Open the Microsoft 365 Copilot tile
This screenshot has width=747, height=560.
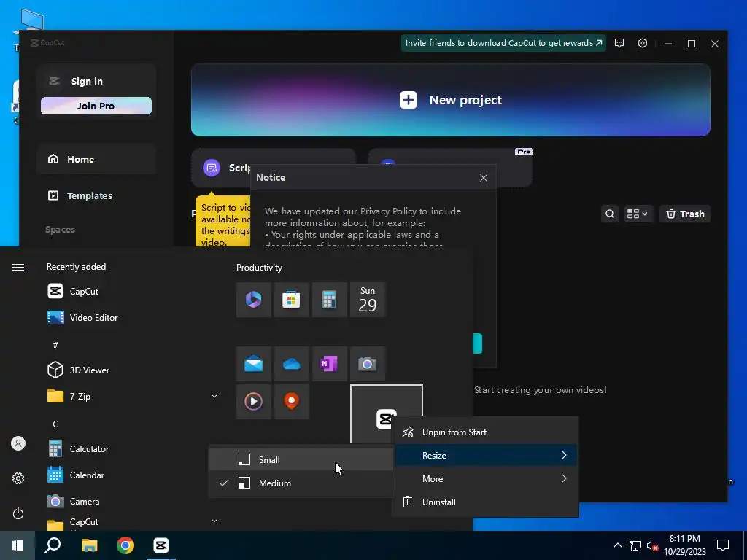click(253, 300)
